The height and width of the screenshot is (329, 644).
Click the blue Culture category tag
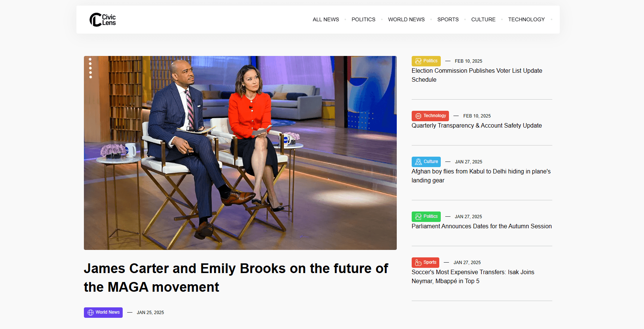[426, 162]
